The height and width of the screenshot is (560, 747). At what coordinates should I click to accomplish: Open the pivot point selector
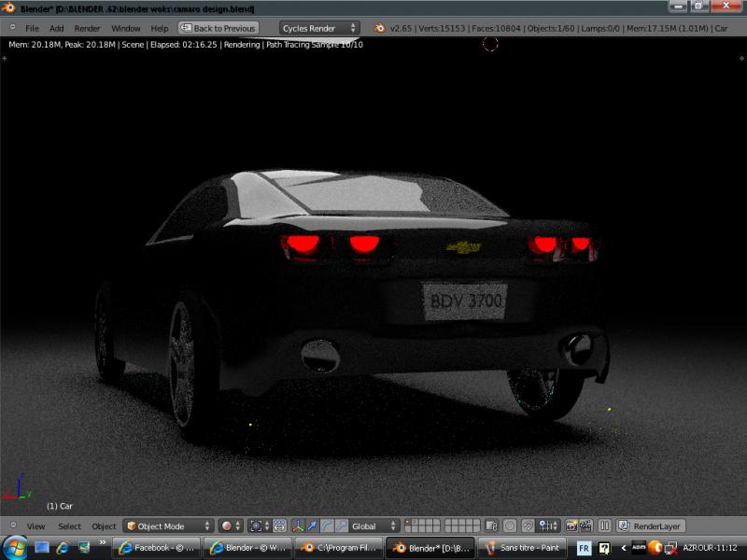coord(260,525)
